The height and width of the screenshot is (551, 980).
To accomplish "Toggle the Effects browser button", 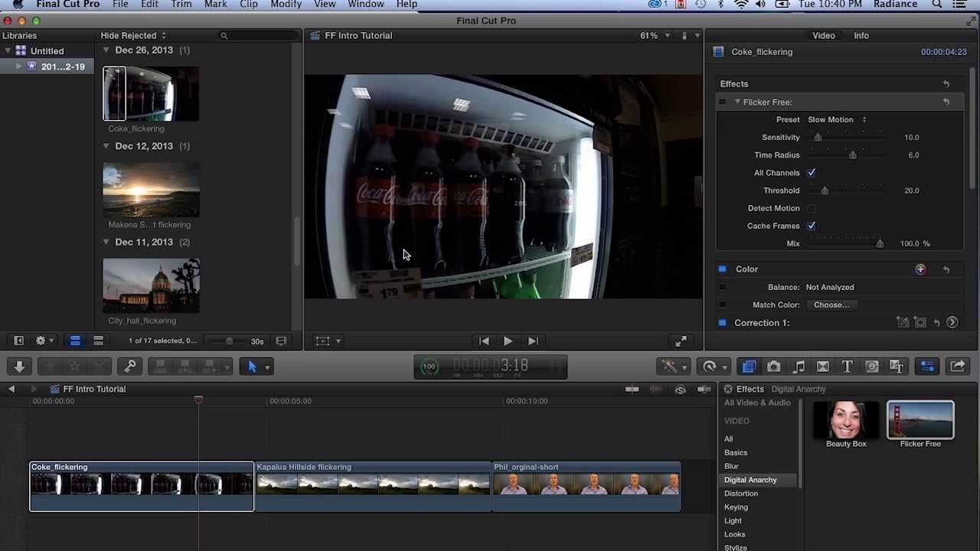I will click(749, 367).
